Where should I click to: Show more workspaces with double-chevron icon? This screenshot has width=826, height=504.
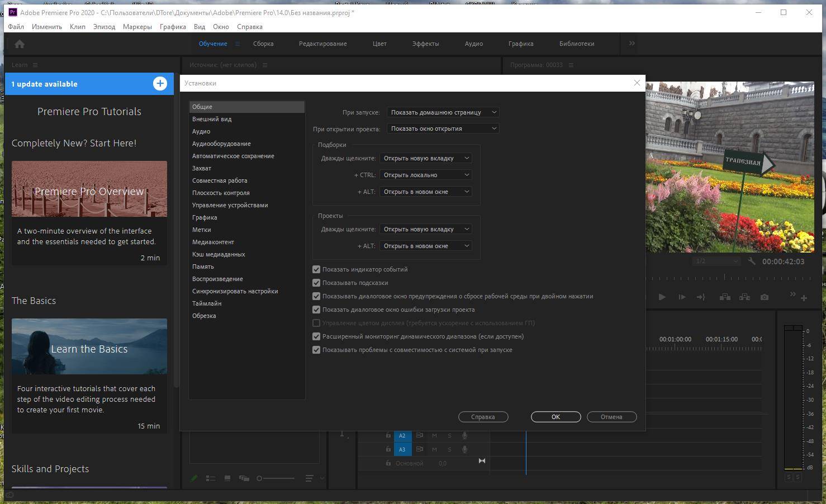pos(632,43)
